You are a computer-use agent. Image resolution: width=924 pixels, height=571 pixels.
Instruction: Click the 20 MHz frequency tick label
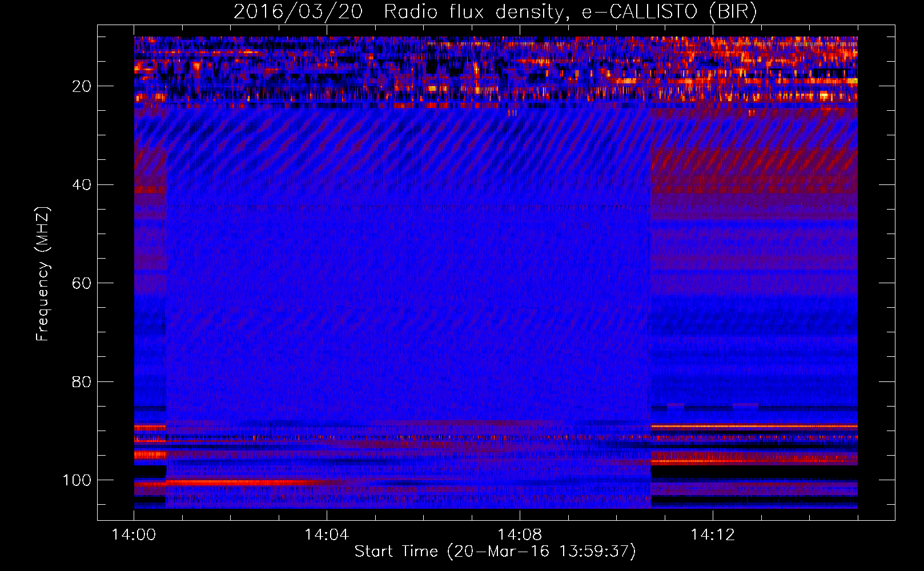82,86
